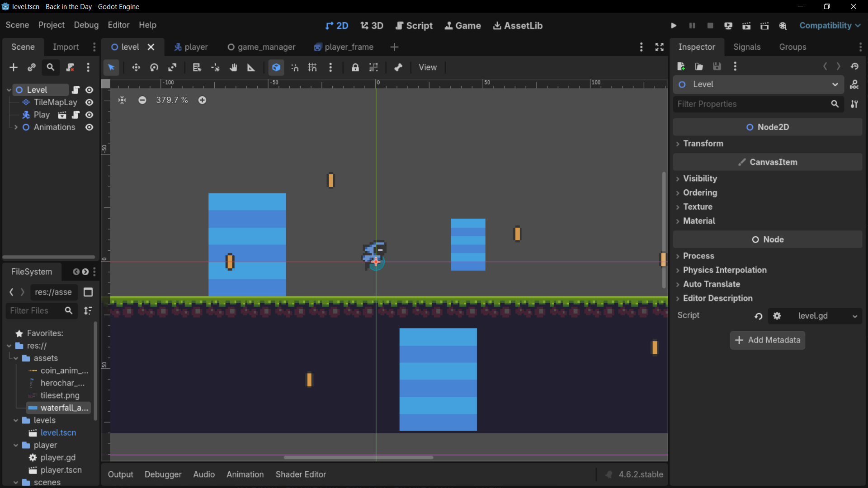Add a new node to scene
The width and height of the screenshot is (868, 488).
(x=14, y=67)
